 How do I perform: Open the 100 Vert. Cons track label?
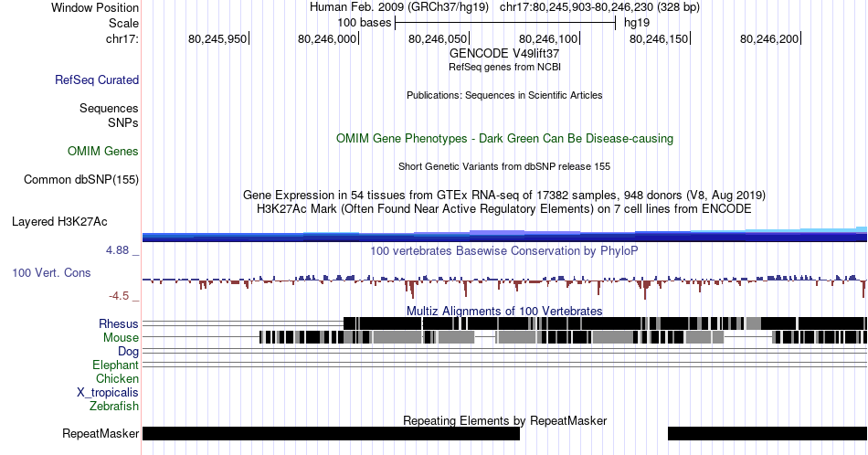(x=51, y=272)
